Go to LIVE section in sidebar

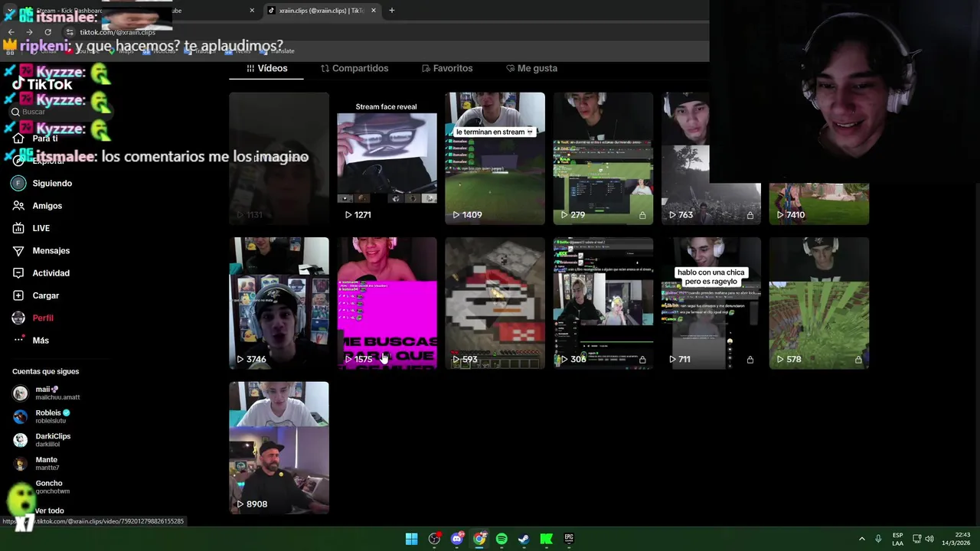pos(31,228)
